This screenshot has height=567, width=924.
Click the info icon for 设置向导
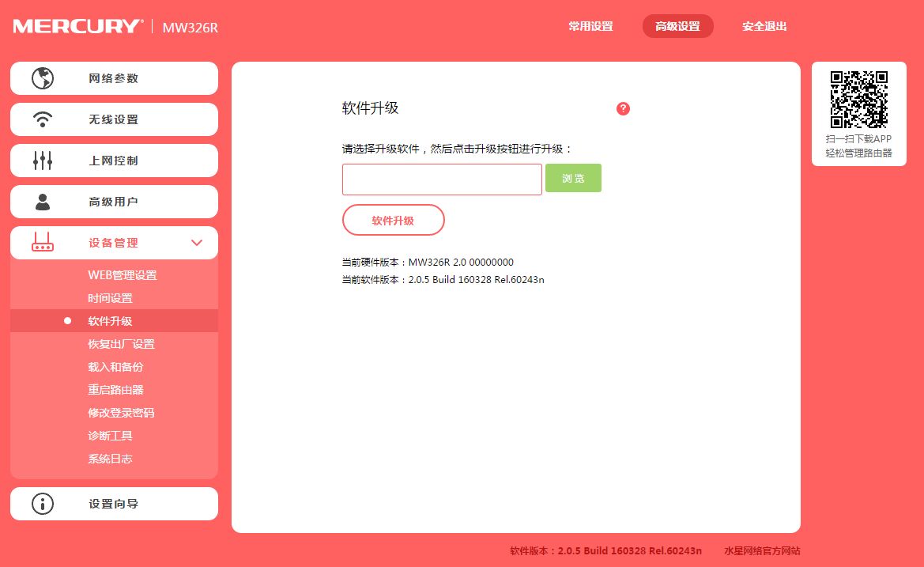43,504
